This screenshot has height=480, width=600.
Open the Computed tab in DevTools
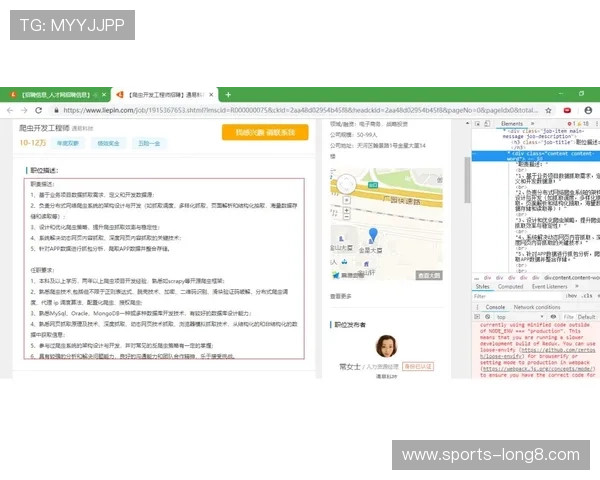510,286
